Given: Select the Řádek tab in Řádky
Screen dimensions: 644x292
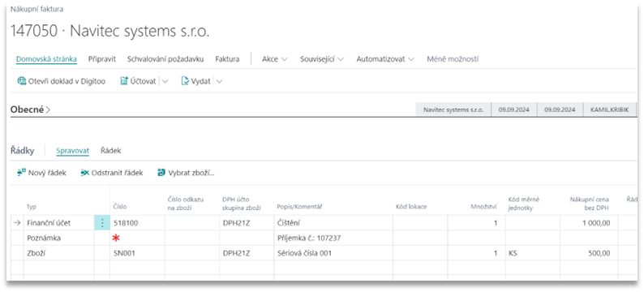Looking at the screenshot, I should pos(111,151).
